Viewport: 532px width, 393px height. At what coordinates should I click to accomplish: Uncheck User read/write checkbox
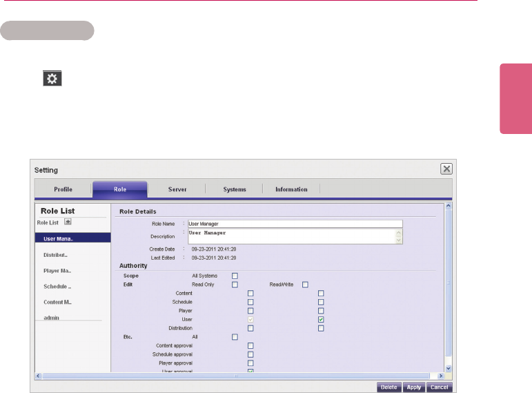coord(321,319)
